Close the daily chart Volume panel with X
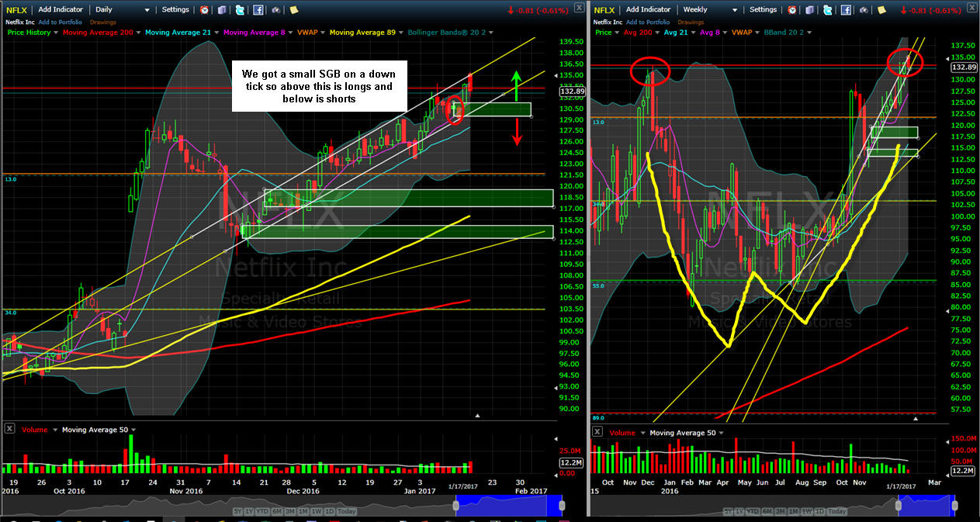 pyautogui.click(x=9, y=429)
